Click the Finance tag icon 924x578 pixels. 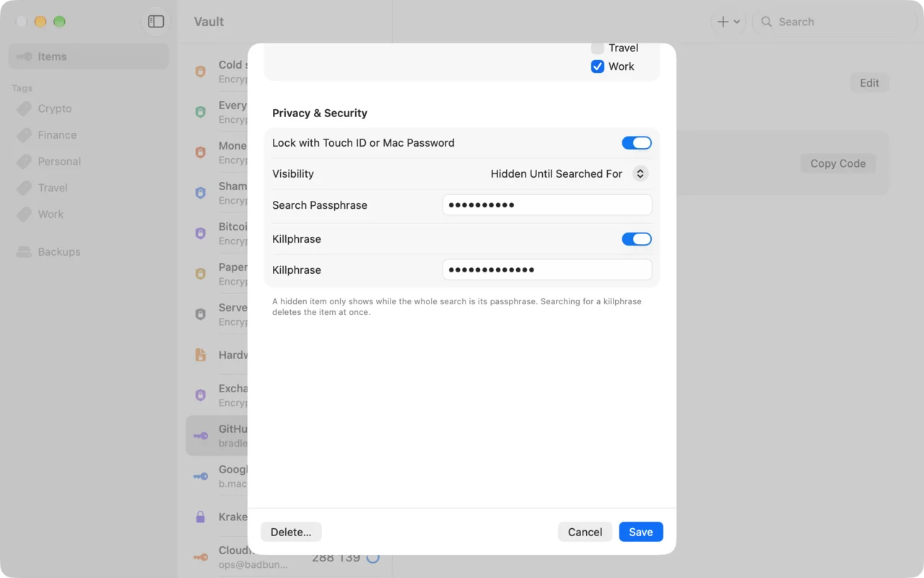point(25,135)
